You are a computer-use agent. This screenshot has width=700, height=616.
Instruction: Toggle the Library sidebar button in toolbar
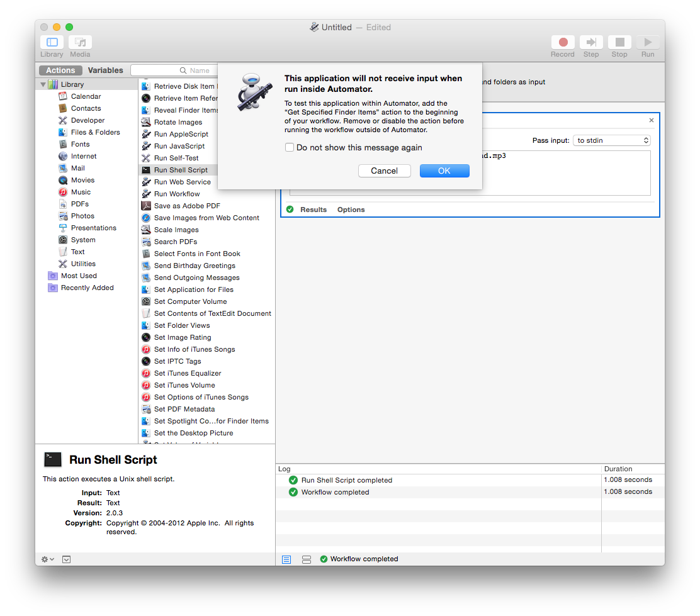click(x=52, y=42)
